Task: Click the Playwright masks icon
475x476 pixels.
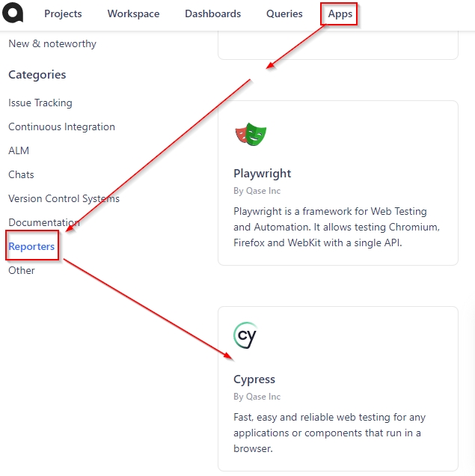Action: click(251, 135)
